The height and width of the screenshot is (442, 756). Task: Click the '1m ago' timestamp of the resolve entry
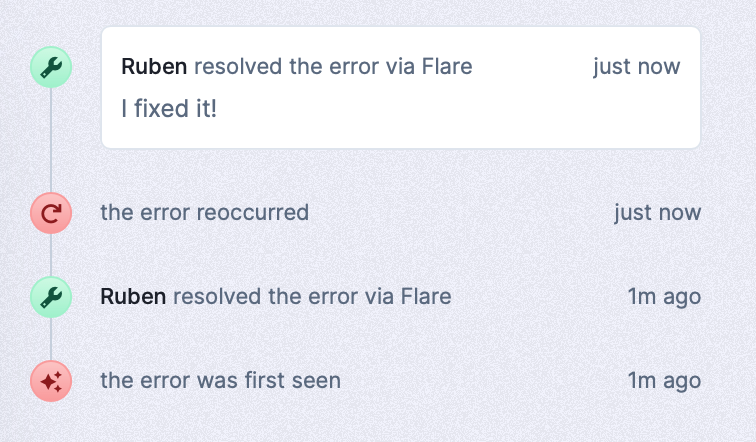664,297
